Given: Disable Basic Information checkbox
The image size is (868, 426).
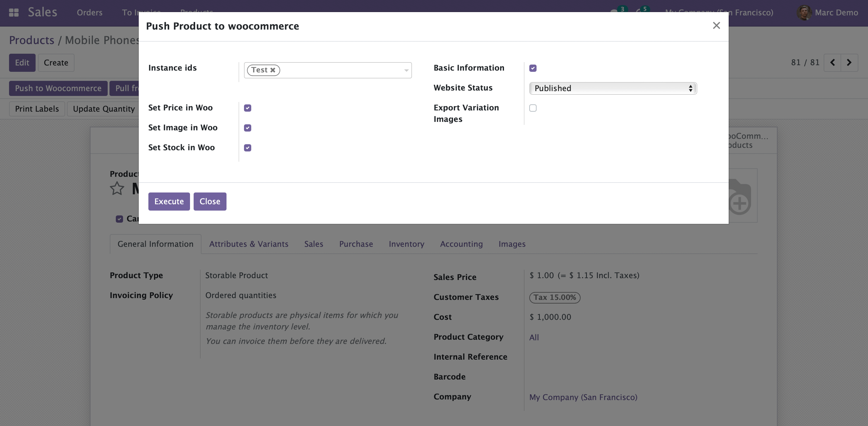Looking at the screenshot, I should (x=533, y=68).
